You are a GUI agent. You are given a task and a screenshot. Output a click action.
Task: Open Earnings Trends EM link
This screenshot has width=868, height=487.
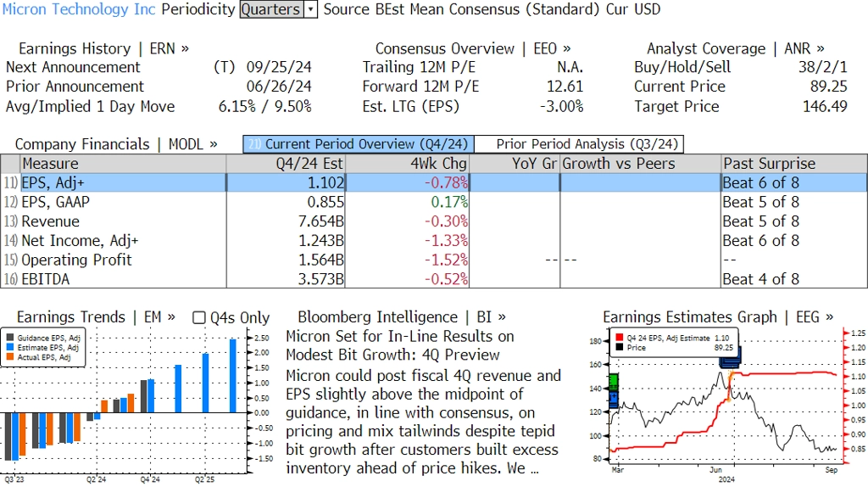[x=96, y=317]
